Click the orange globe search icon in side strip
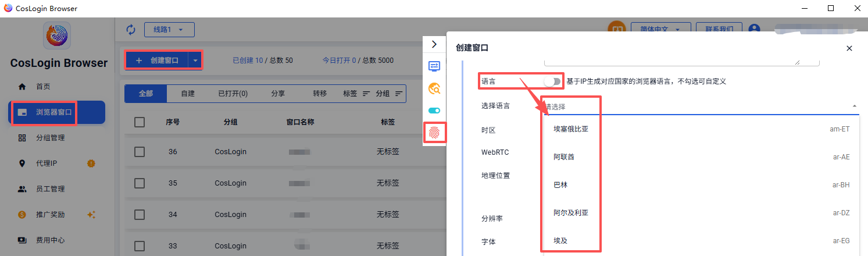Viewport: 868px width, 256px height. click(434, 88)
